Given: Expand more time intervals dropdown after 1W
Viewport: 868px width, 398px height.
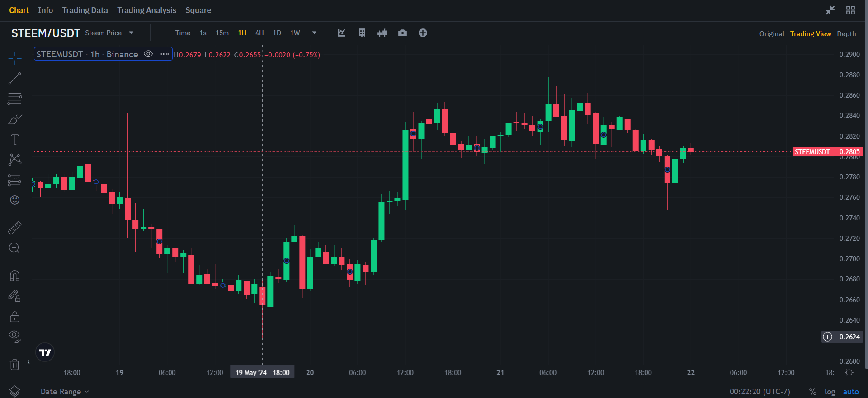Looking at the screenshot, I should click(314, 33).
